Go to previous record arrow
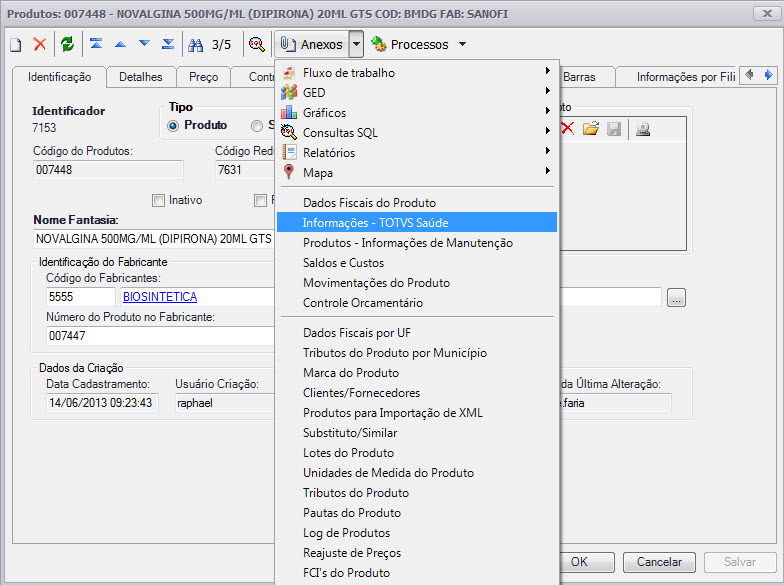The width and height of the screenshot is (784, 585). point(120,44)
